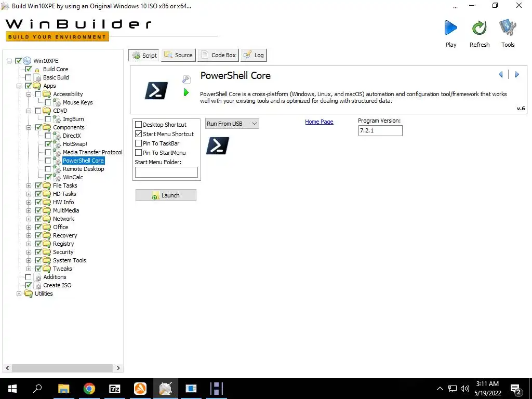Click the title bar ellipsis menu

point(455,7)
